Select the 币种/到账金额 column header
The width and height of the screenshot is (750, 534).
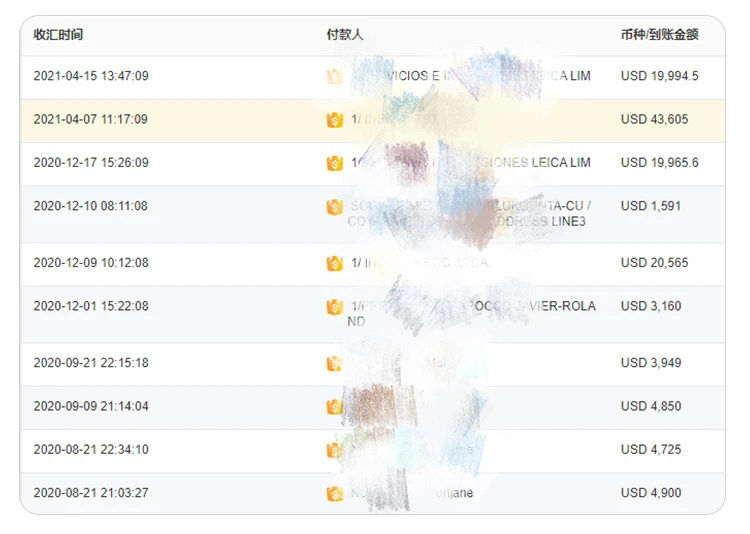point(659,35)
